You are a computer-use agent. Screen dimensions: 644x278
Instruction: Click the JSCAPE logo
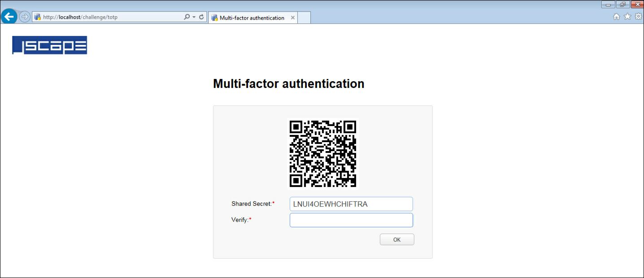click(x=49, y=45)
